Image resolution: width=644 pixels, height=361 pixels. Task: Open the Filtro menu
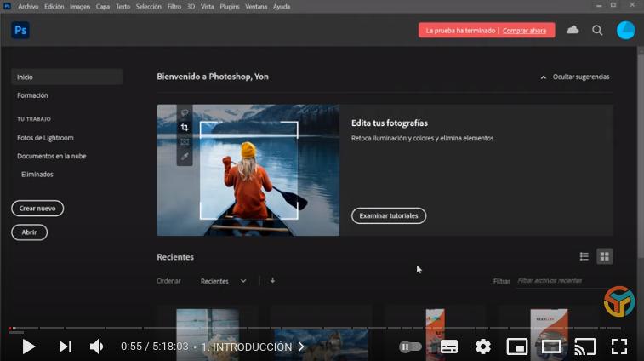pos(174,7)
